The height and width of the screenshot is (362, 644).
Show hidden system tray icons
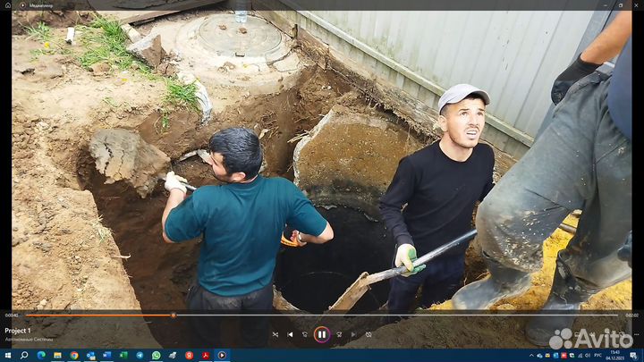(x=531, y=356)
